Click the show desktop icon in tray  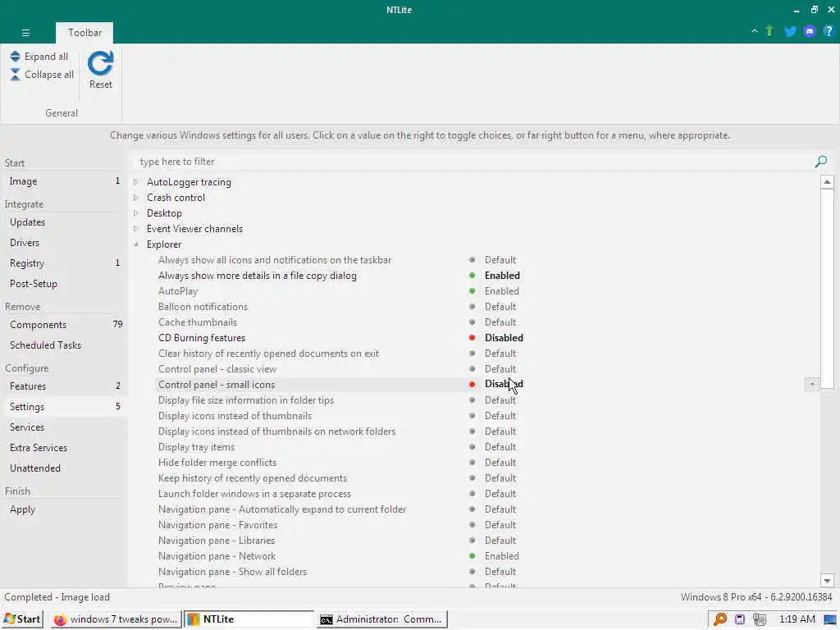[830, 620]
